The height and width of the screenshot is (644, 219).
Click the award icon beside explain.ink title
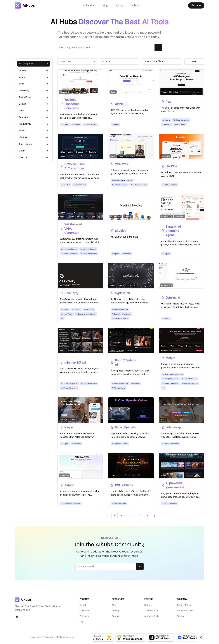click(112, 293)
